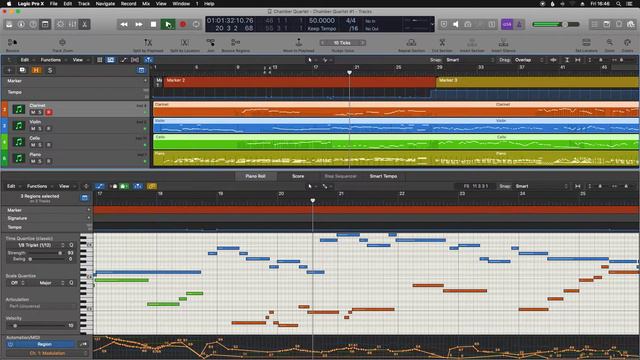Click the Fast Forward transport button

139,24
